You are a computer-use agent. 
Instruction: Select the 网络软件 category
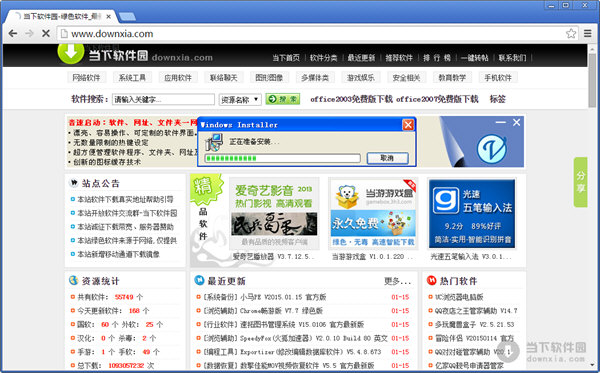(x=86, y=78)
